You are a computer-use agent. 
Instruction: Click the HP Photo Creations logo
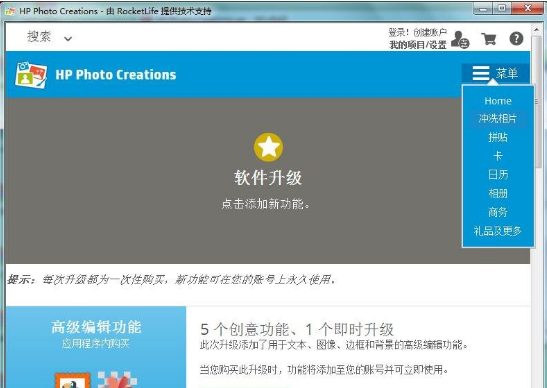tap(31, 75)
